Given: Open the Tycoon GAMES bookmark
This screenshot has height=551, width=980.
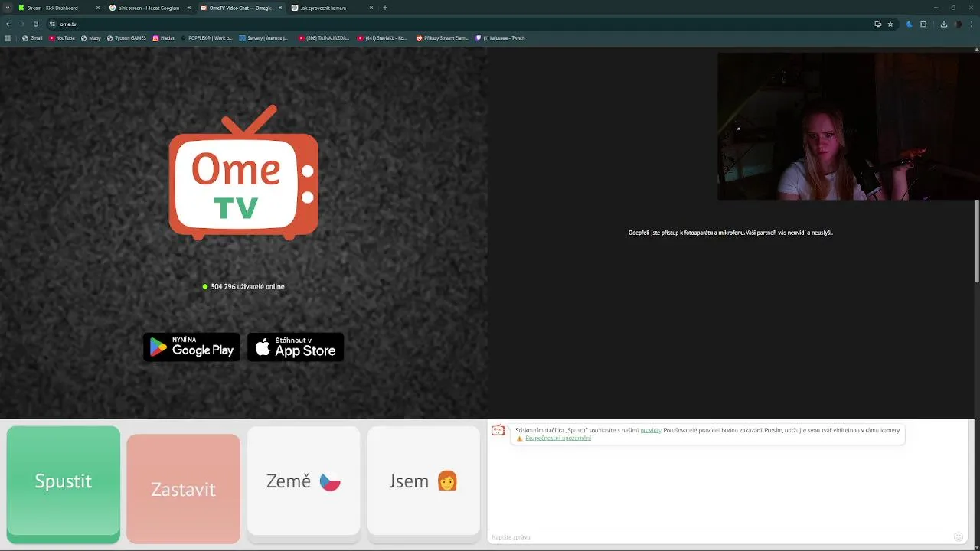Looking at the screenshot, I should [x=126, y=37].
